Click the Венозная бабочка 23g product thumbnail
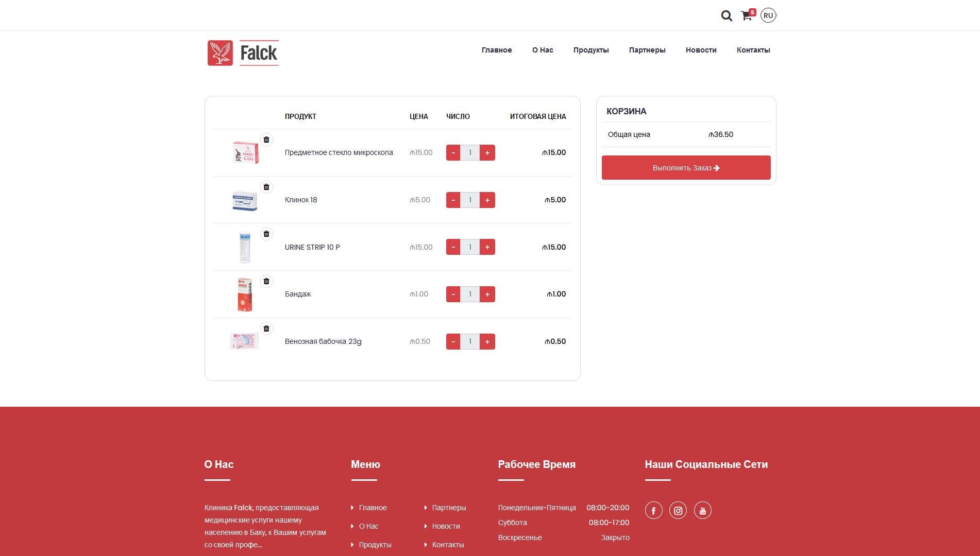Viewport: 980px width, 556px height. click(245, 341)
